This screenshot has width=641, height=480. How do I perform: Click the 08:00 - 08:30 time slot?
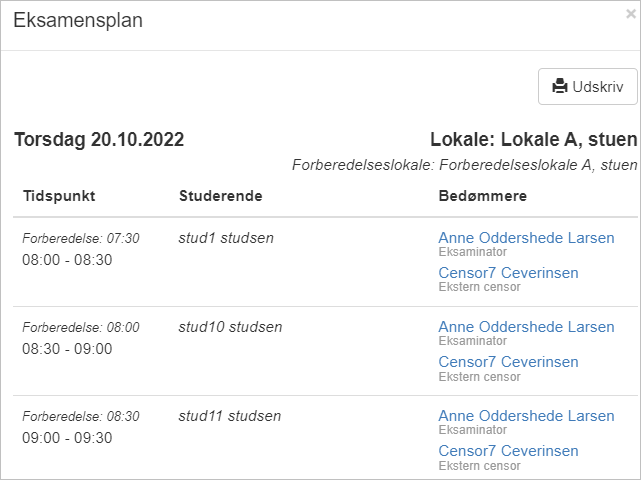tap(67, 260)
